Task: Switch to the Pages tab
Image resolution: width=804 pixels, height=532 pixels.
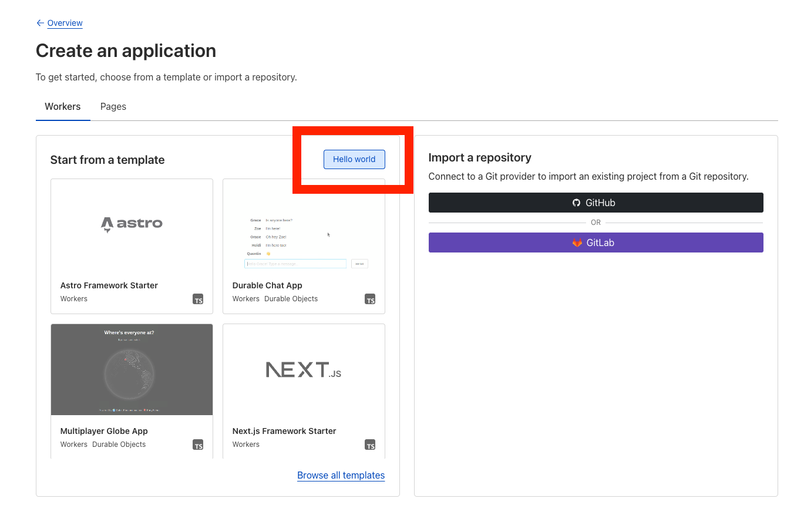Action: pos(113,106)
